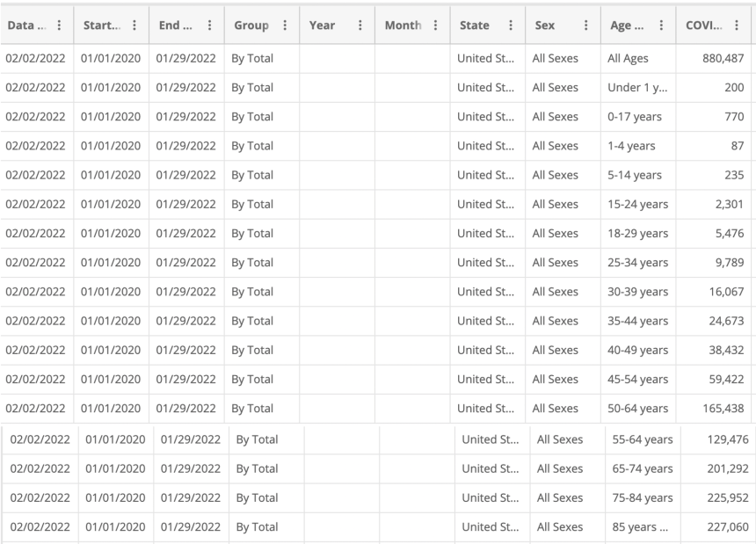
Task: Click the Age column kebab menu icon
Action: click(661, 25)
